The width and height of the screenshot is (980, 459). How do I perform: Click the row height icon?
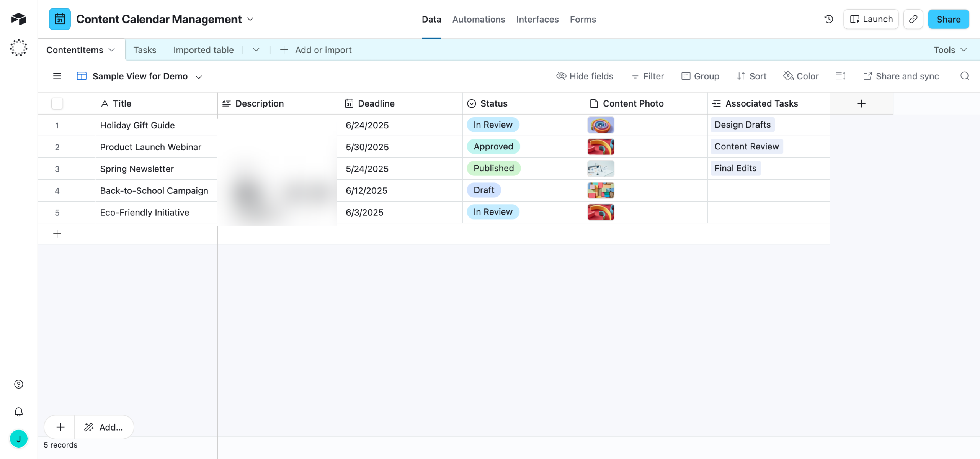point(840,76)
